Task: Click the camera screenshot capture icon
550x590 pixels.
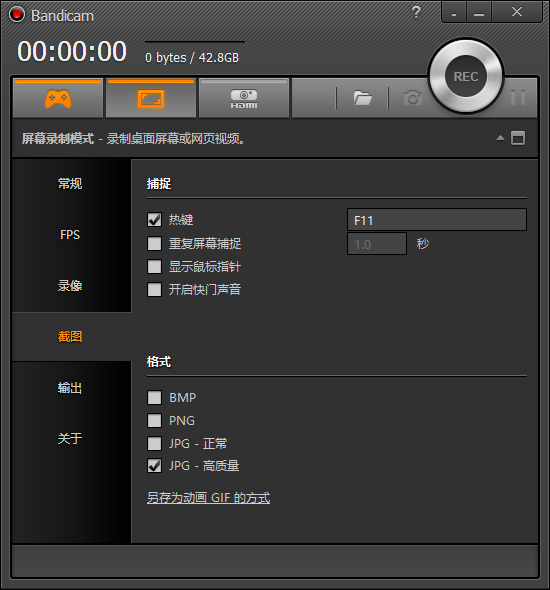Action: (413, 98)
